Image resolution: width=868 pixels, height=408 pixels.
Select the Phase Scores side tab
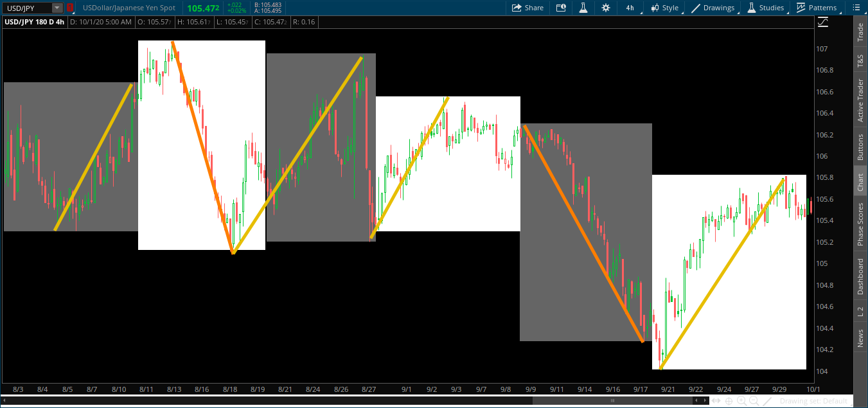[x=860, y=224]
